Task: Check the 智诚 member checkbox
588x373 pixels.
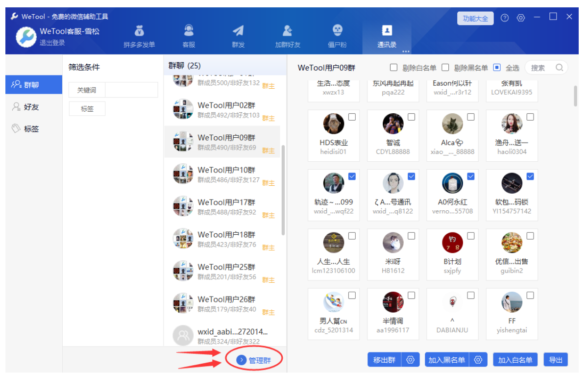Action: coord(411,117)
